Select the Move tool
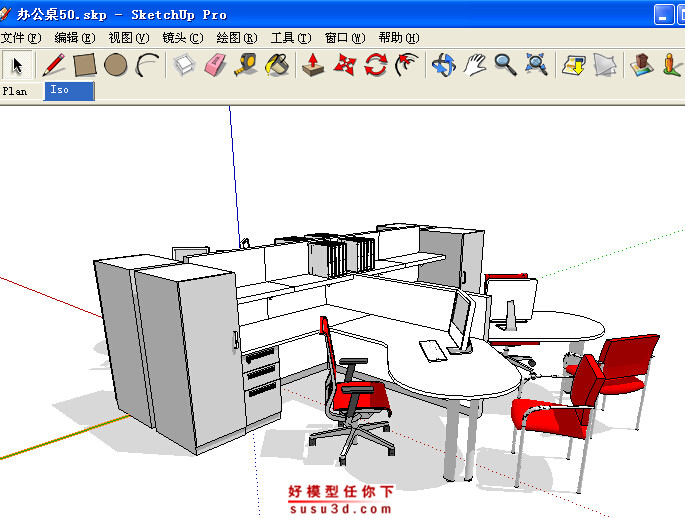 (x=344, y=65)
